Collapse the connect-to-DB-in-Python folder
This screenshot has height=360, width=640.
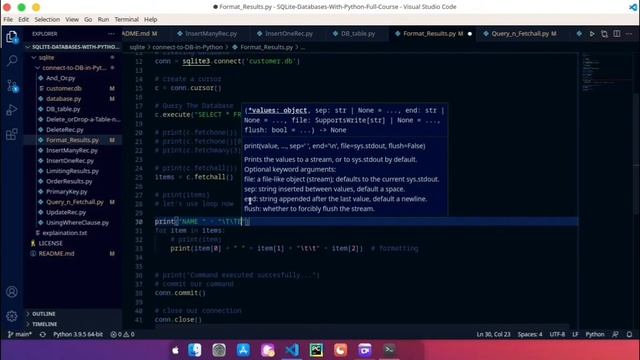[x=73, y=68]
